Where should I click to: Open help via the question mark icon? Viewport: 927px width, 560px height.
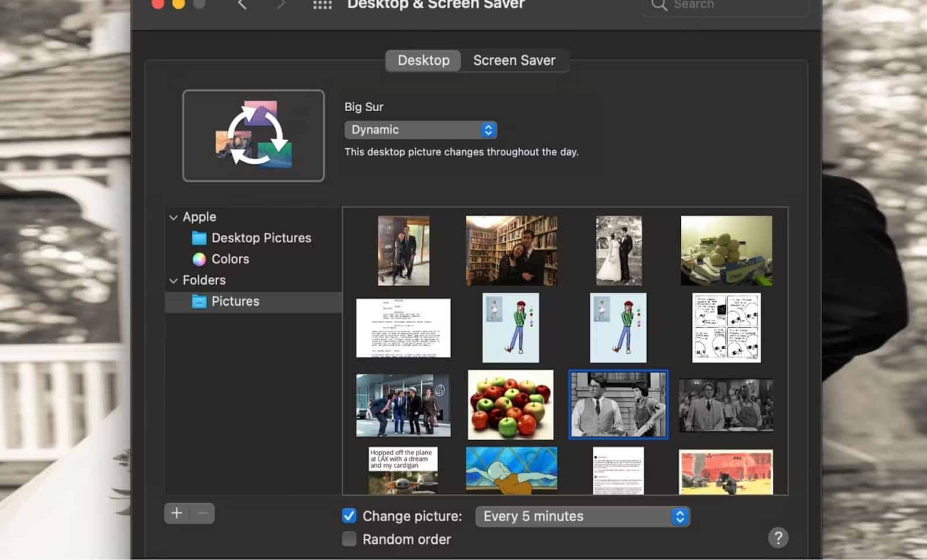click(779, 537)
